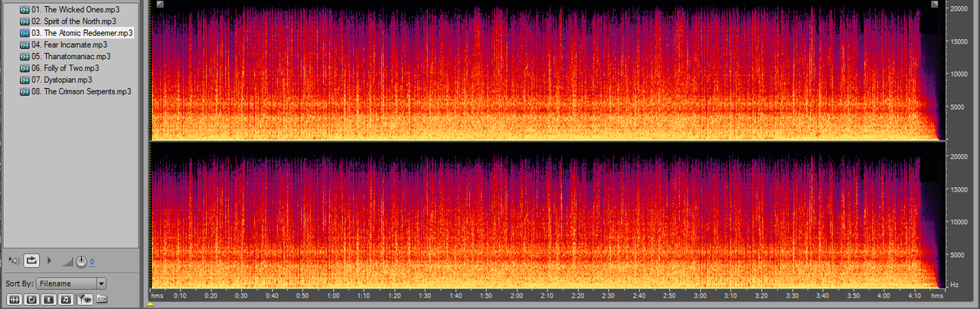The height and width of the screenshot is (309, 980).
Task: Toggle the show audio files button
Action: point(14,299)
